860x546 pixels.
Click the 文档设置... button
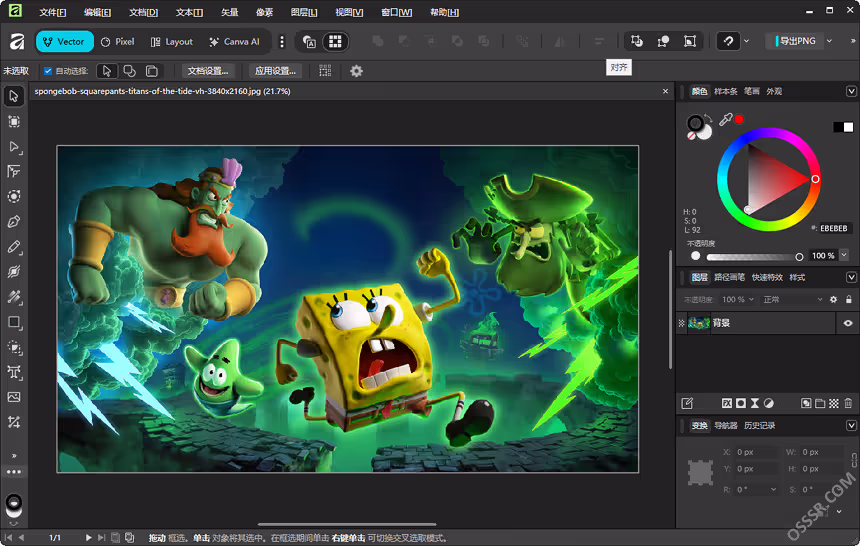(207, 71)
